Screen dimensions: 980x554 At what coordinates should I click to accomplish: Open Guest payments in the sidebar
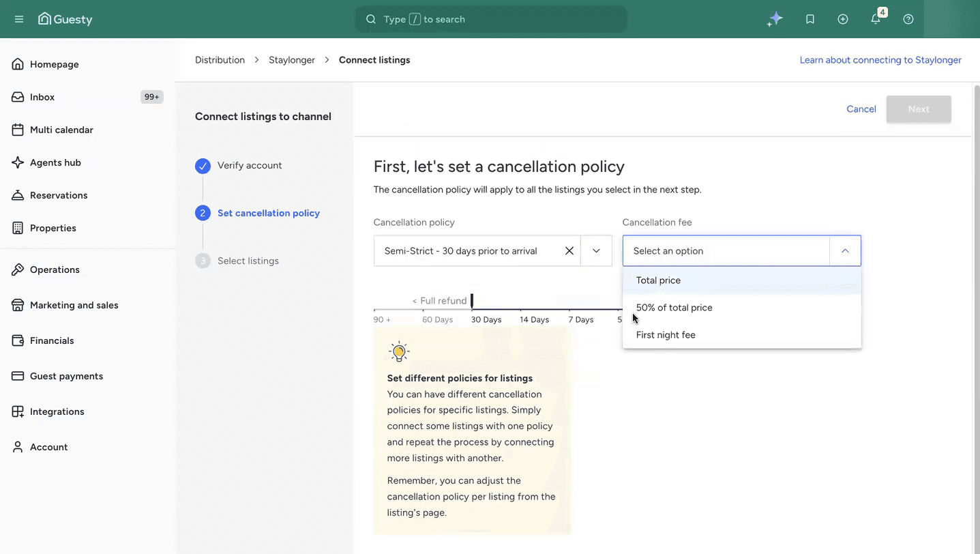click(x=66, y=376)
